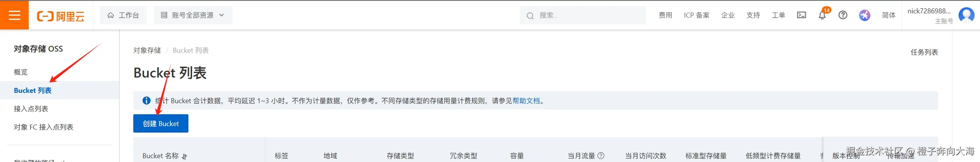Click the monthly traffic help icon

click(601, 156)
